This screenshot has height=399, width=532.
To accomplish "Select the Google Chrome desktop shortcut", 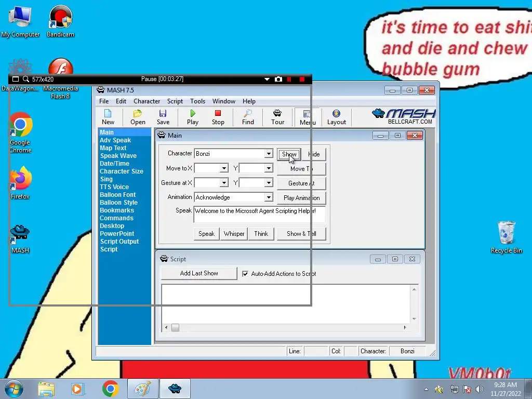I will (x=20, y=132).
